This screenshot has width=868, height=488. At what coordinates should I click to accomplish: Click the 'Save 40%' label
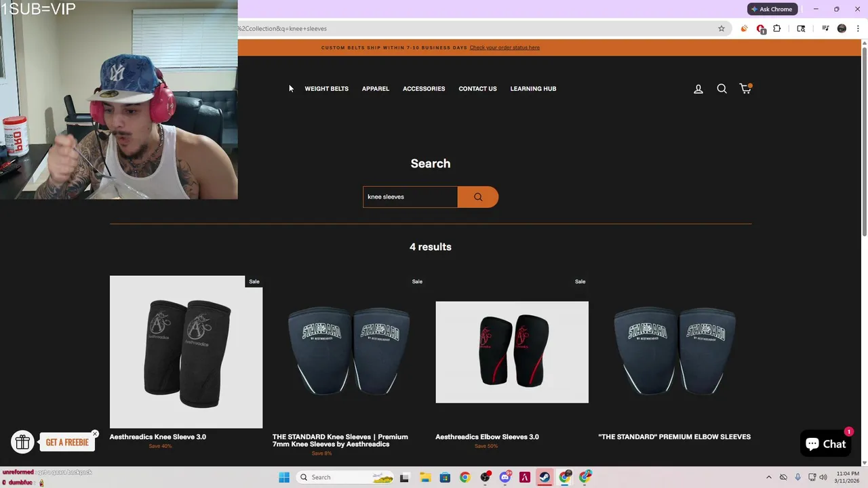pyautogui.click(x=160, y=446)
